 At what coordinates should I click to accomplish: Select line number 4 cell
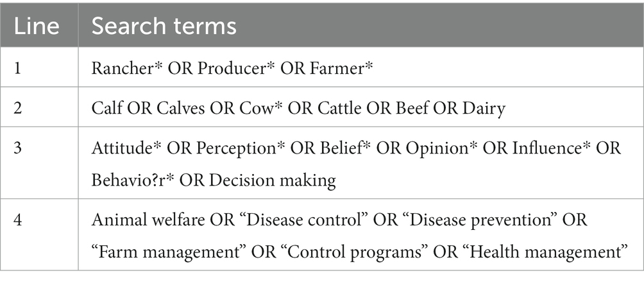point(39,234)
